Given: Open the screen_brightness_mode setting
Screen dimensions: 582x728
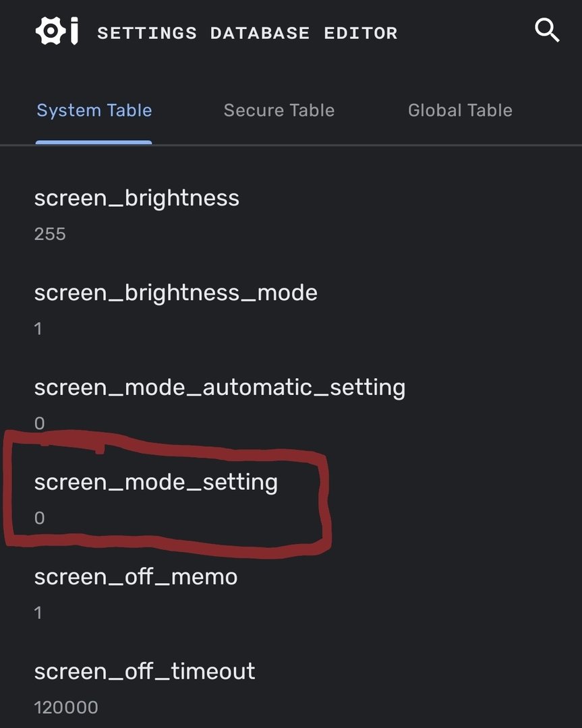Looking at the screenshot, I should pos(175,293).
